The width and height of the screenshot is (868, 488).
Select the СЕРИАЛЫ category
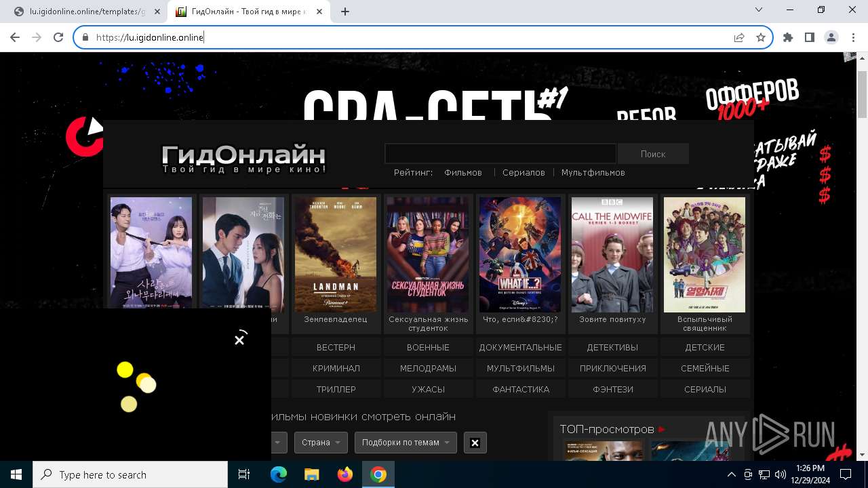[705, 389]
